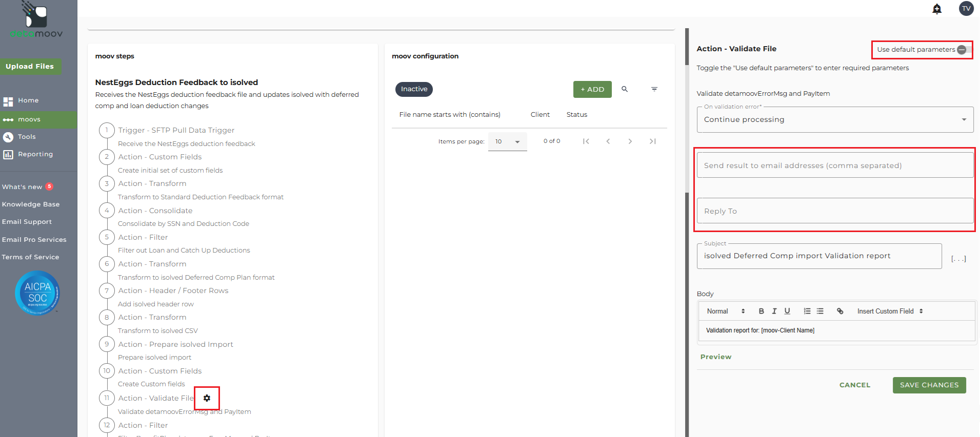Click the Reporting chart icon in sidebar
The width and height of the screenshot is (980, 437).
[8, 154]
